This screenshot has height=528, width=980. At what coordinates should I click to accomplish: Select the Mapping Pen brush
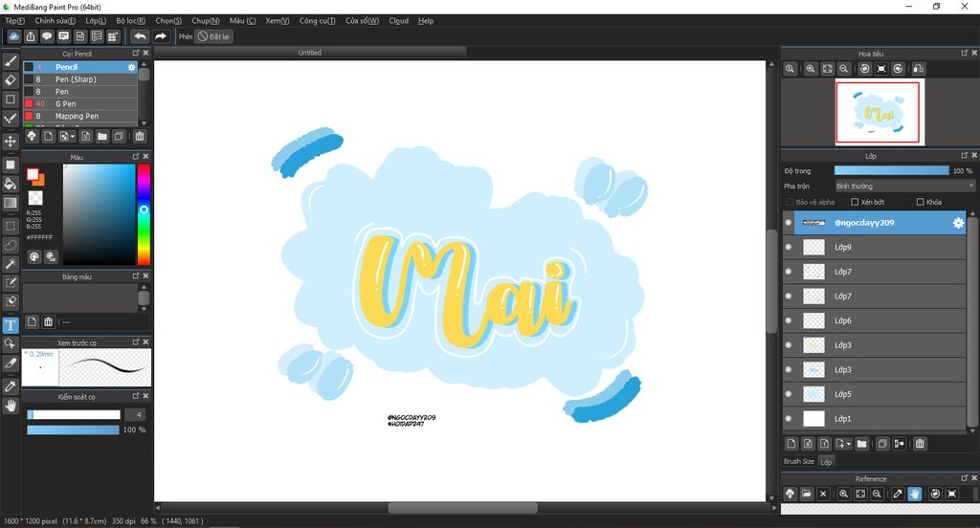pos(80,117)
